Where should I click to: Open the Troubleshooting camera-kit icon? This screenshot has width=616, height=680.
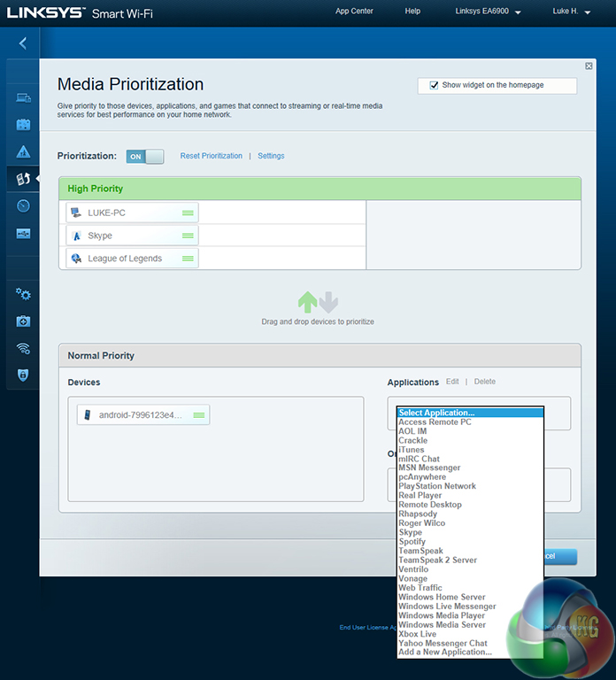(x=23, y=321)
